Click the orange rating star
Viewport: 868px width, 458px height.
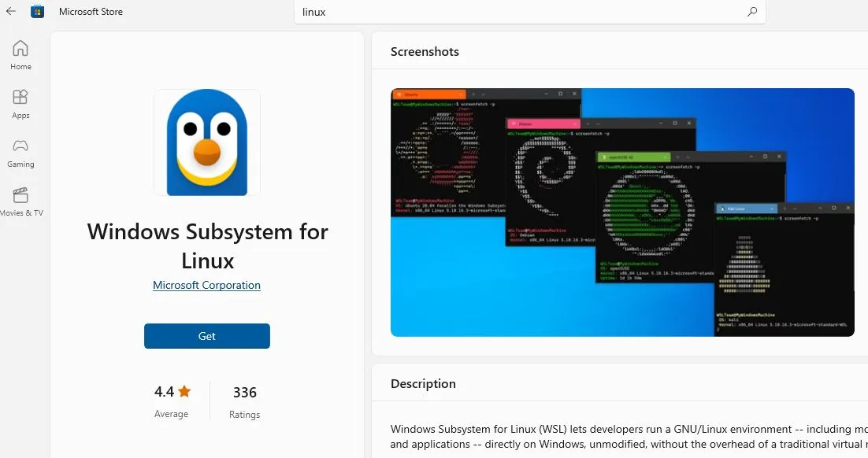coord(184,392)
